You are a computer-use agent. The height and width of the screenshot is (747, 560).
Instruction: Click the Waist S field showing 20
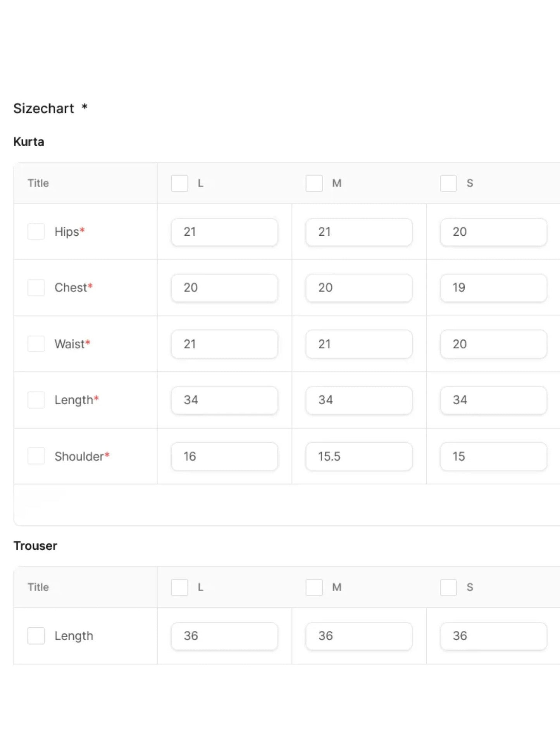493,344
